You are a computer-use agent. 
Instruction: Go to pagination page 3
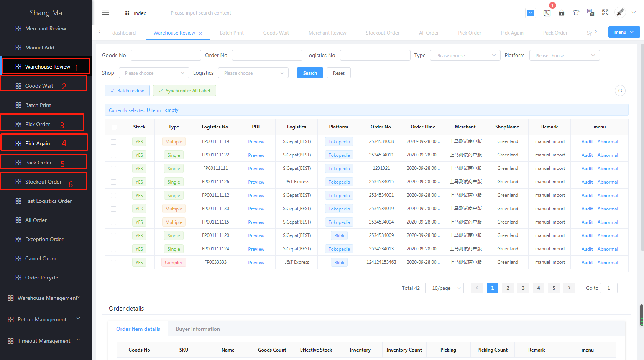[x=523, y=288]
